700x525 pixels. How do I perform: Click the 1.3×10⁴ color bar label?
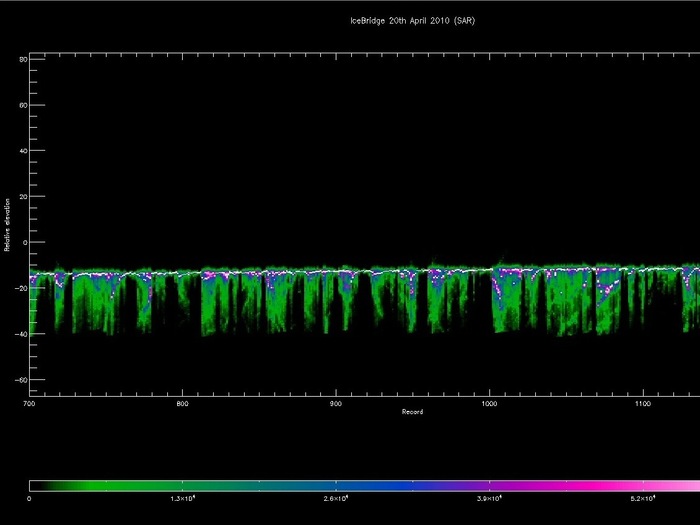[183, 498]
